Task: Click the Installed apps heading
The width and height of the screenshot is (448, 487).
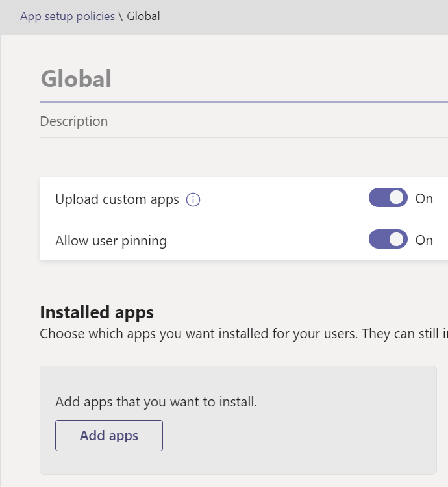Action: click(97, 312)
